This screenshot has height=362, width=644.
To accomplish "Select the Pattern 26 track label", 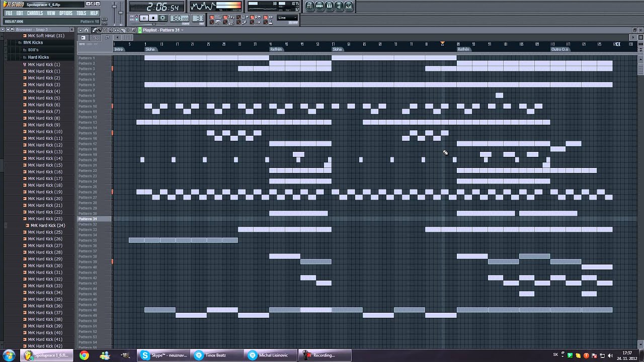I will coord(95,192).
